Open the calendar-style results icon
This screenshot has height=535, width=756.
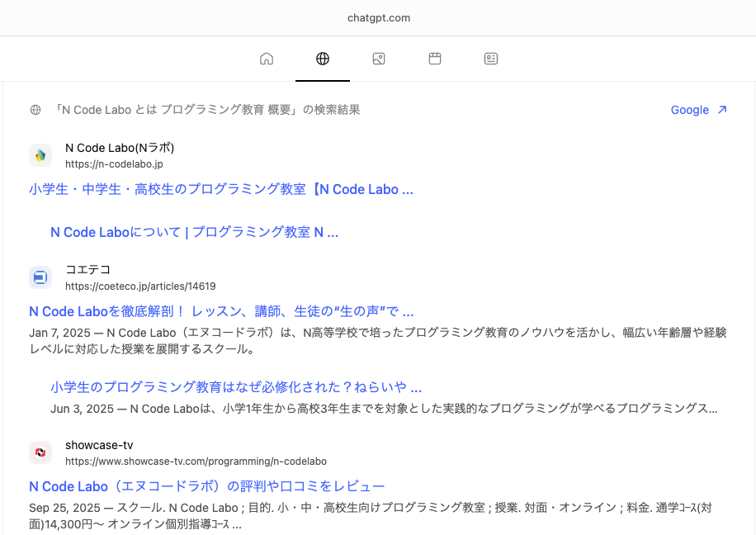434,59
